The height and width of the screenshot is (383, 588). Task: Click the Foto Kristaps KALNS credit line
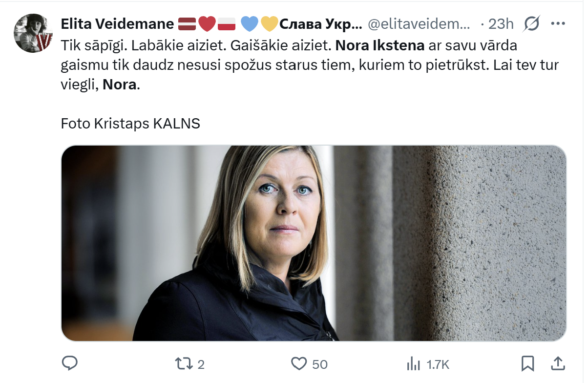point(130,124)
